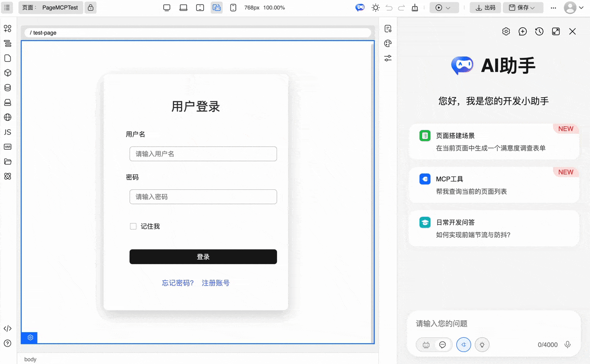Start a new AI chat conversation
Viewport: 590px width, 364px height.
(x=522, y=31)
